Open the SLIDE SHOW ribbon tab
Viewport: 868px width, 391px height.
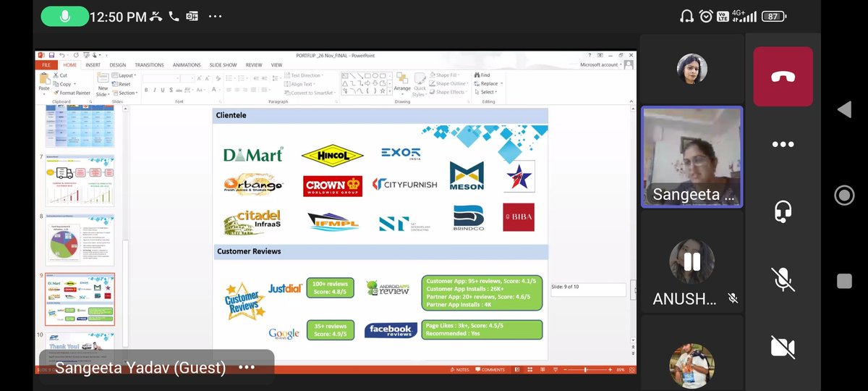point(224,64)
